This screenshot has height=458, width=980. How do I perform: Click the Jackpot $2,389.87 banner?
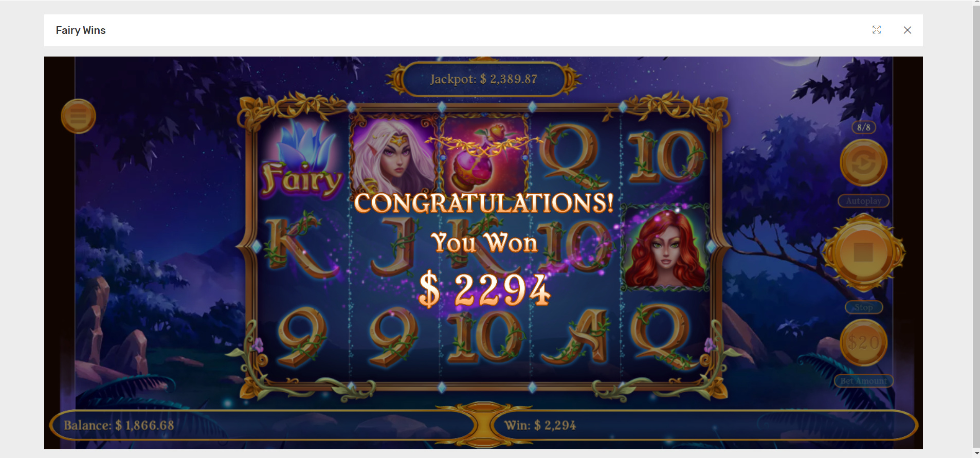tap(483, 79)
